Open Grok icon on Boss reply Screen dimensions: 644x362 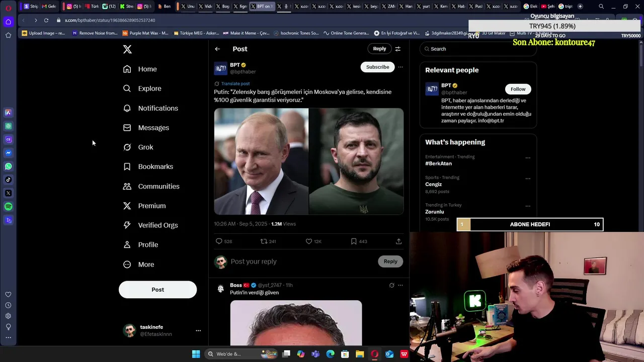point(391,285)
